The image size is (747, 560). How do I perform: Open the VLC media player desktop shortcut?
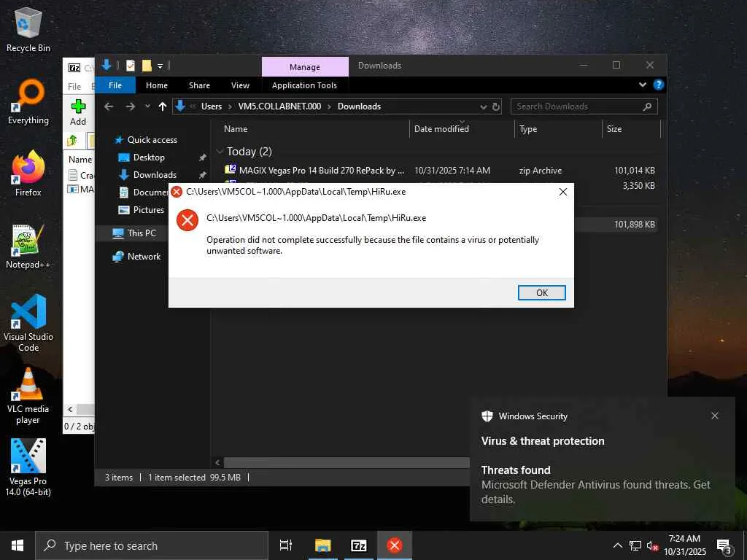coord(28,395)
